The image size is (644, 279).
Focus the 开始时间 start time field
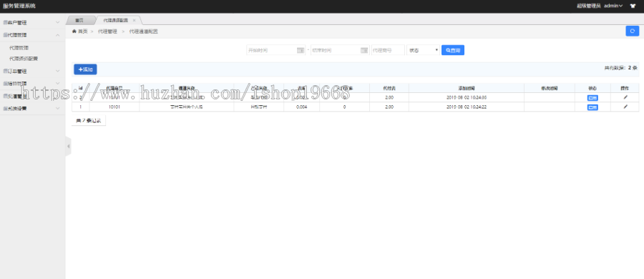(275, 50)
